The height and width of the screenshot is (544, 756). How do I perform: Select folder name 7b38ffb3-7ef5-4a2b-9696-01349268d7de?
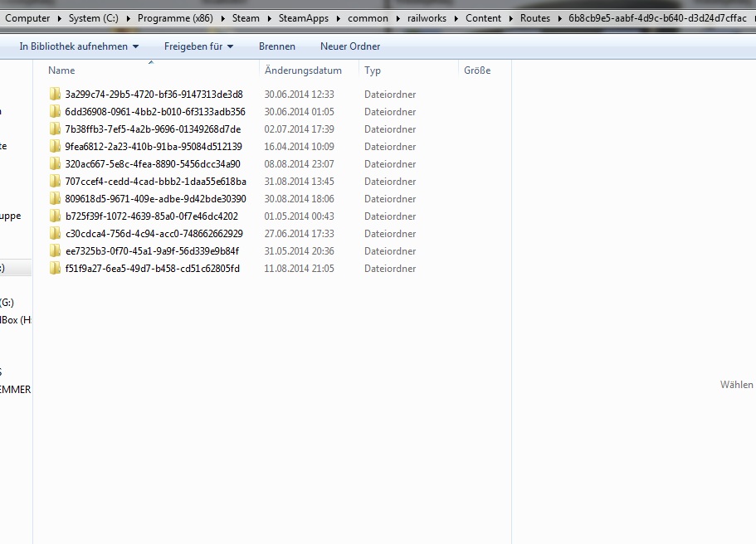pyautogui.click(x=153, y=129)
